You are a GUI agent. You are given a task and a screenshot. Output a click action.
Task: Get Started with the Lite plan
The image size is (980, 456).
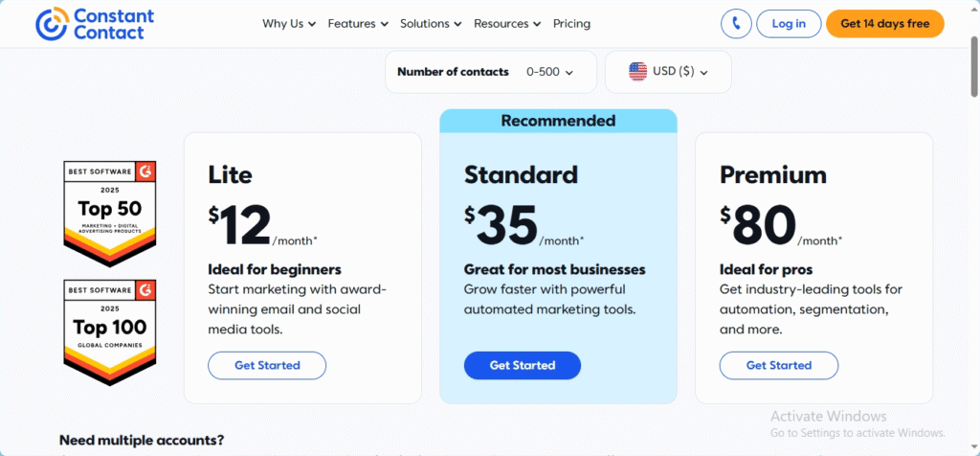pyautogui.click(x=267, y=365)
